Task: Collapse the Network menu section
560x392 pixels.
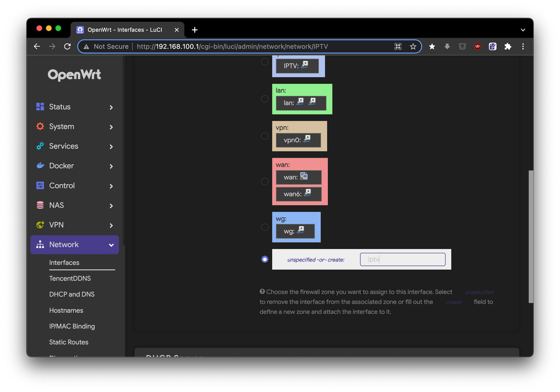Action: [x=111, y=245]
